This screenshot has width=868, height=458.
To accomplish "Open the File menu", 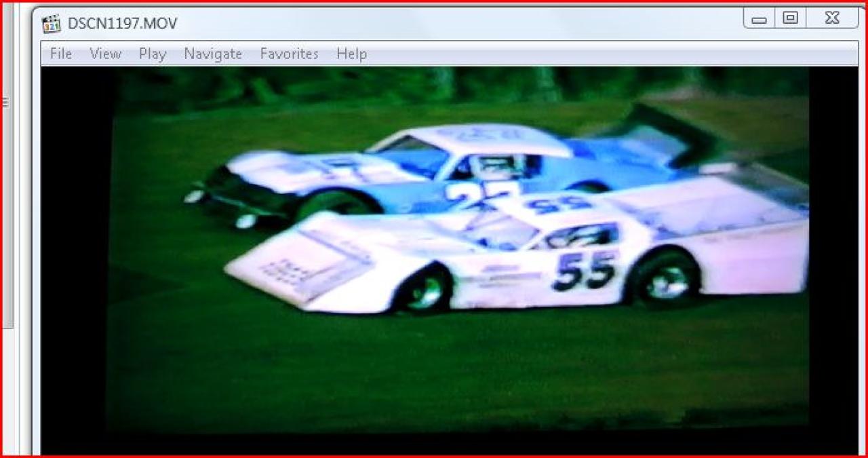I will pos(61,54).
